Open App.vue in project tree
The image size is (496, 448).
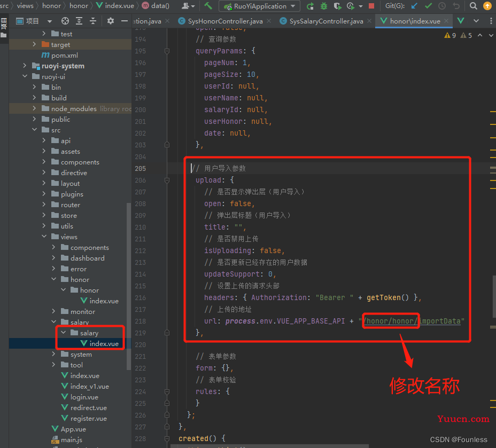coord(73,429)
